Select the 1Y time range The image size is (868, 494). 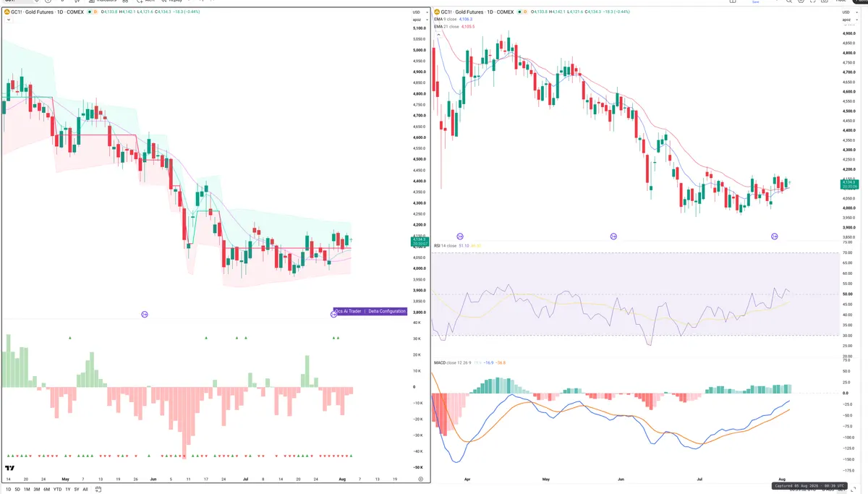click(67, 490)
